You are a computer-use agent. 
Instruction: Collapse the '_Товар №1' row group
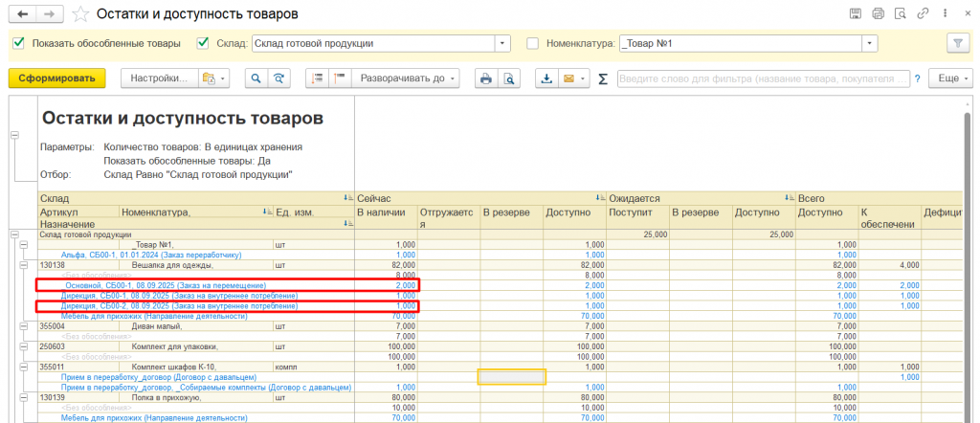pos(24,246)
